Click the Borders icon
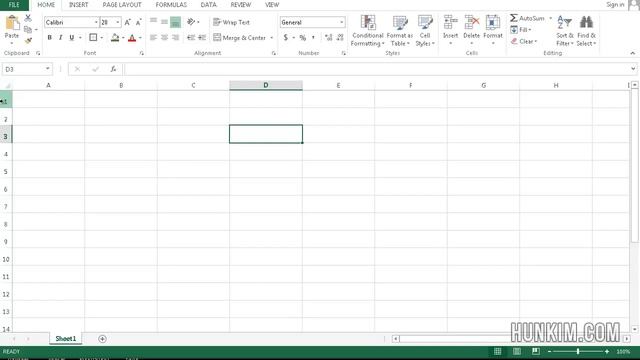 (93, 38)
